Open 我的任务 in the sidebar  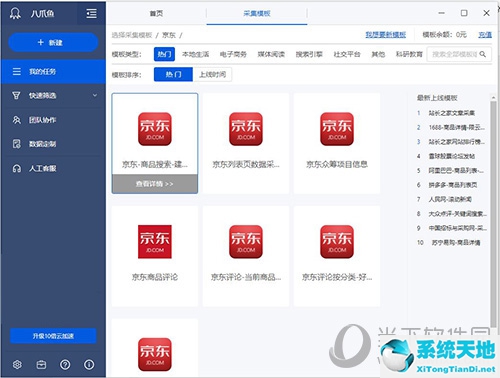point(53,71)
